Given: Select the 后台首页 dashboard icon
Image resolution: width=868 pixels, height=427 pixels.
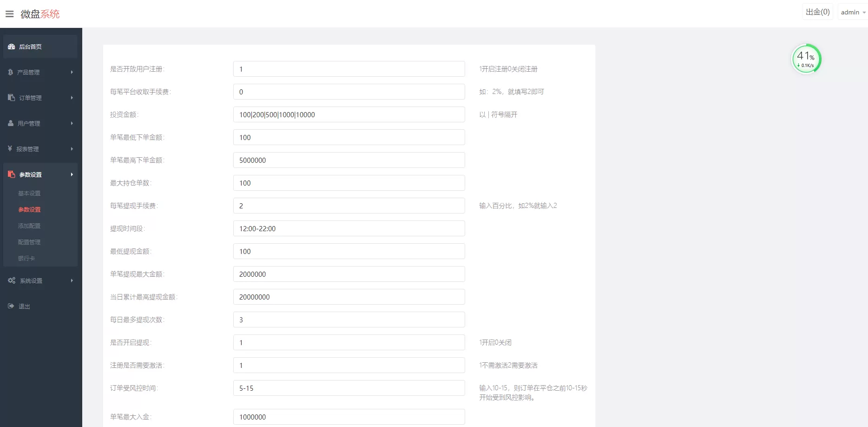Looking at the screenshot, I should tap(11, 47).
